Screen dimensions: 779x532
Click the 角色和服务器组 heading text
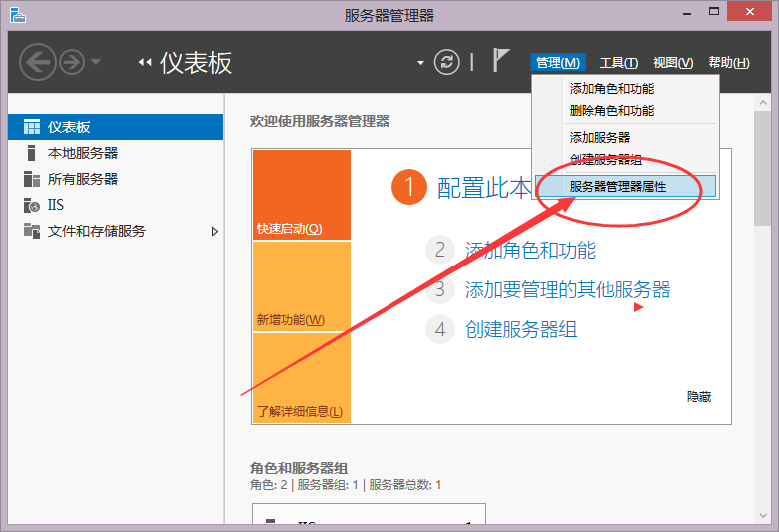pos(299,468)
